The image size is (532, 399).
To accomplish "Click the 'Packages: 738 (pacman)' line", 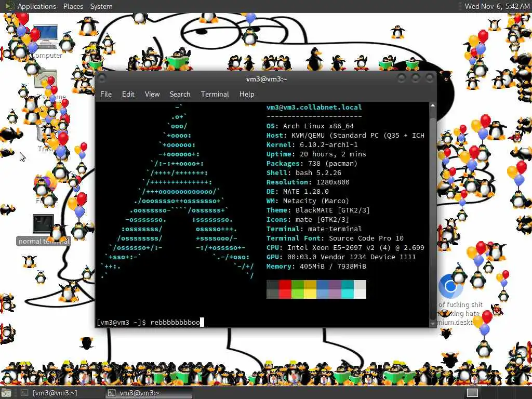I will pyautogui.click(x=312, y=164).
